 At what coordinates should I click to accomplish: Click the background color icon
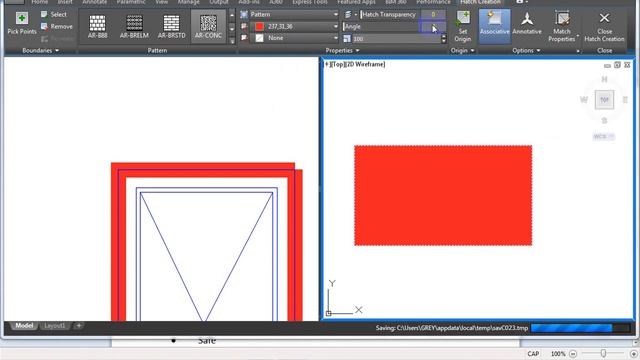pos(244,38)
